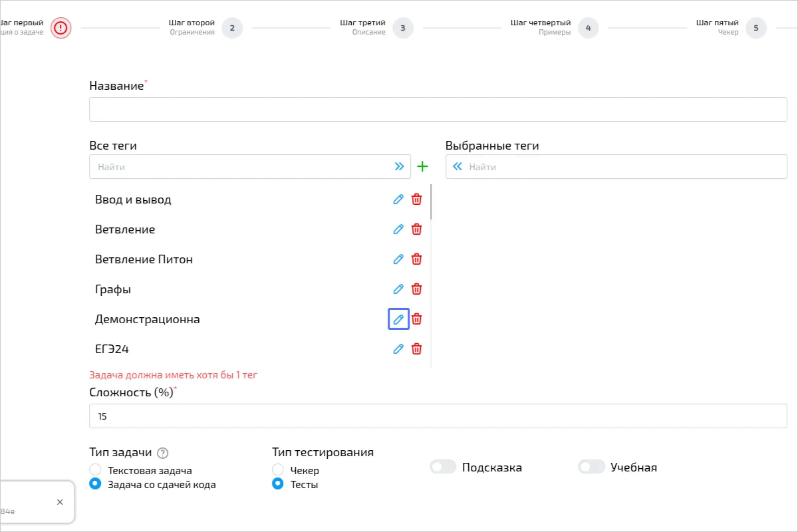Delete the Ветвление tag with trash icon
The width and height of the screenshot is (798, 532).
[x=416, y=229]
